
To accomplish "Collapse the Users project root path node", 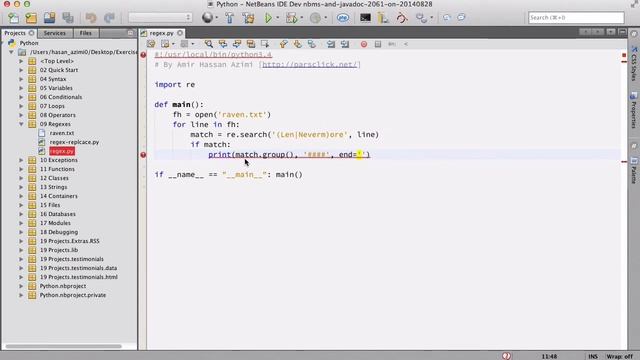I will click(11, 52).
